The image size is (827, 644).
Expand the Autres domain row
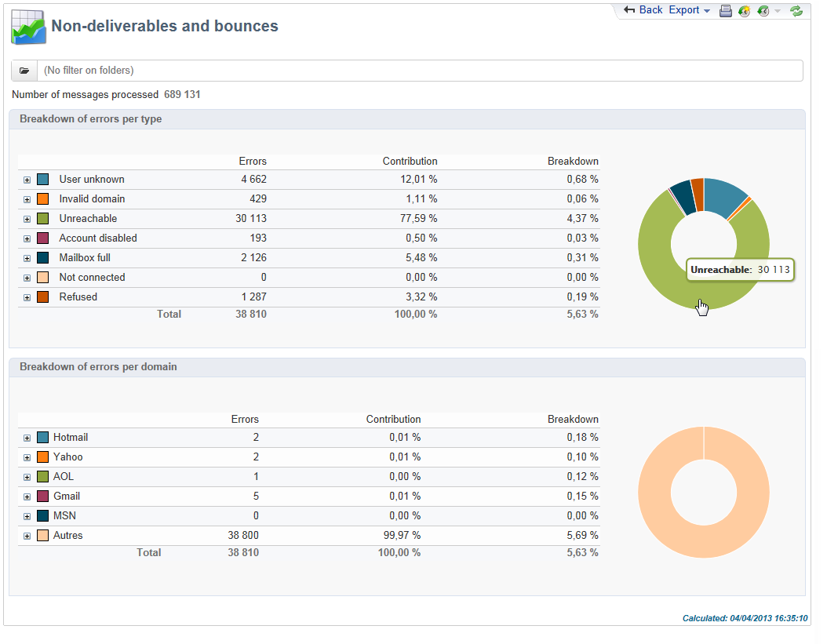[27, 536]
